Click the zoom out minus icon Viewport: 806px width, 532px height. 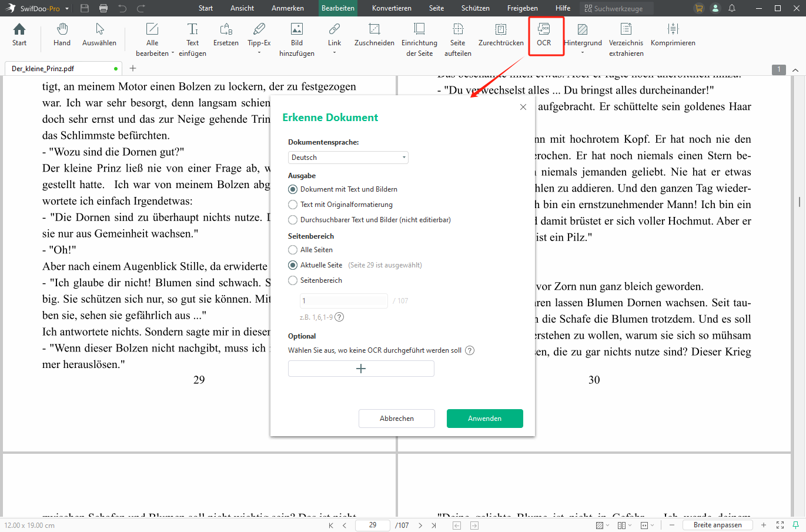pyautogui.click(x=672, y=525)
